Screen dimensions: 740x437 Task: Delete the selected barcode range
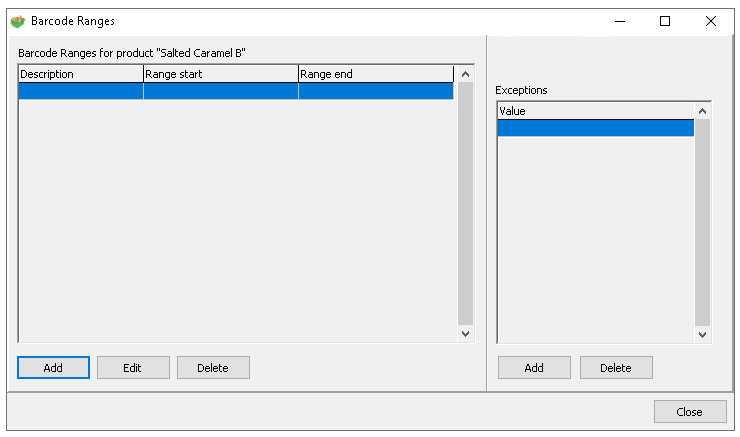click(x=213, y=368)
